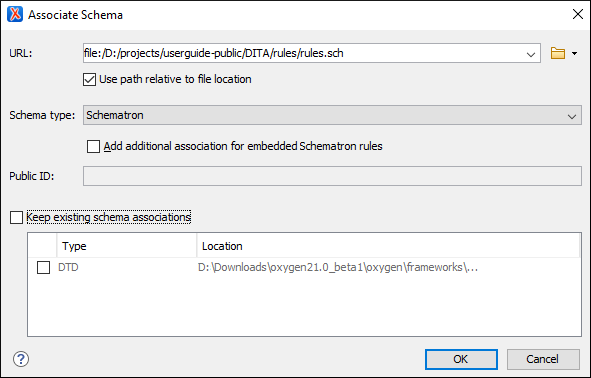The image size is (591, 378).
Task: Check the DTD row checkbox in table
Action: click(x=43, y=268)
